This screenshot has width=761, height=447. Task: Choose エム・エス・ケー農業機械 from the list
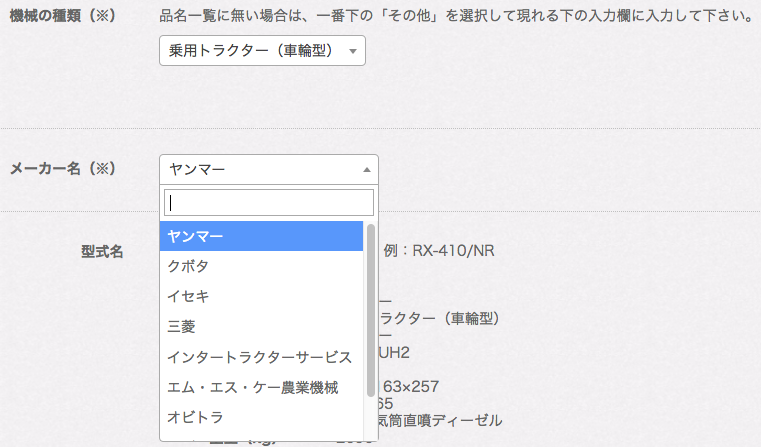261,387
